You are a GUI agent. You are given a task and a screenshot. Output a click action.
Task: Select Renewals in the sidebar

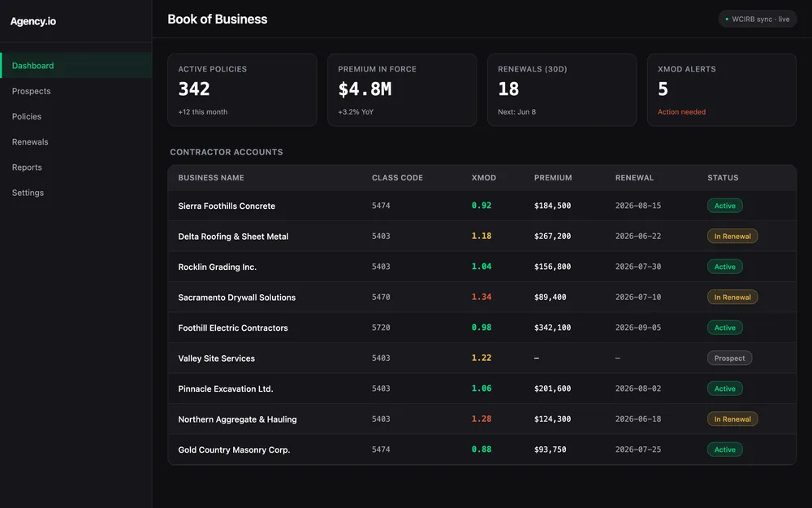[x=76, y=141]
